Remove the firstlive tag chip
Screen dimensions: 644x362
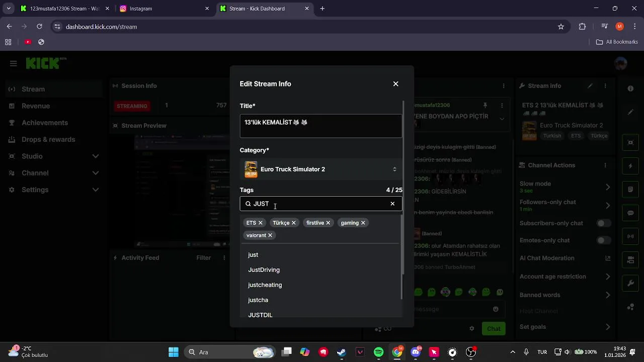click(328, 223)
